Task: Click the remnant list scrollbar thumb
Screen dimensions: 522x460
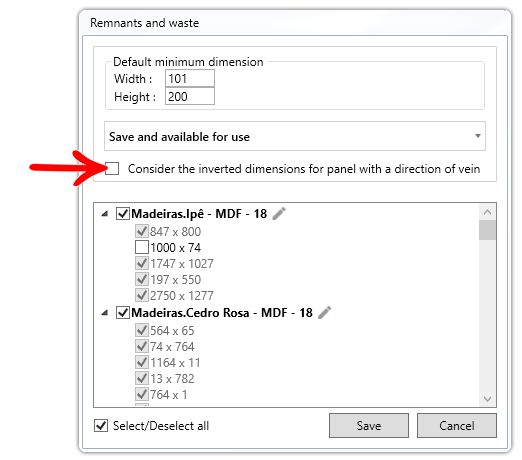Action: (487, 230)
